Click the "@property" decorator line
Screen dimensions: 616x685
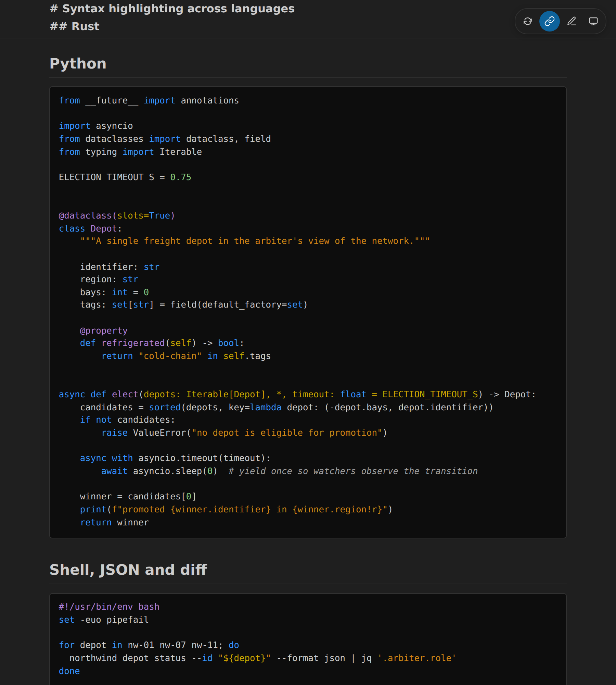click(x=104, y=331)
